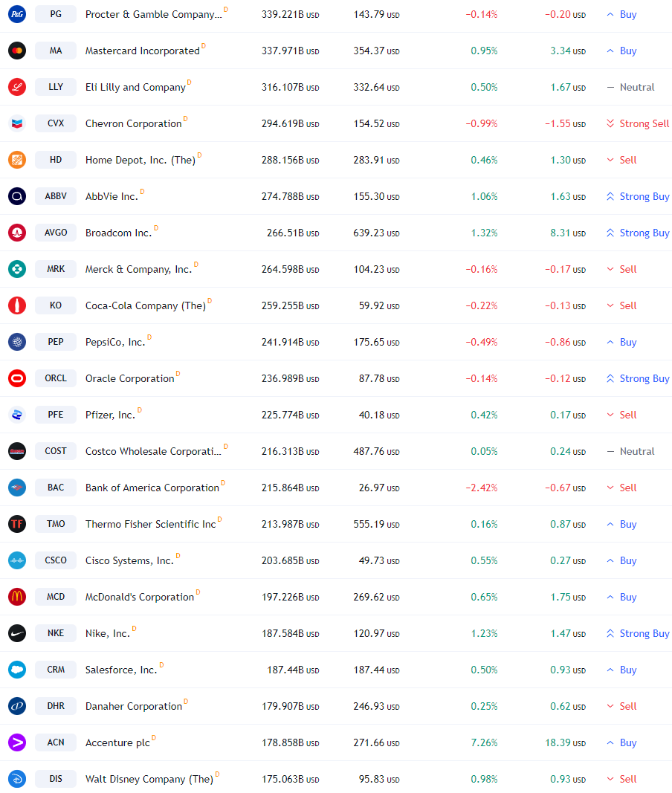Open Thermo Fisher Scientific Inc name

[150, 525]
